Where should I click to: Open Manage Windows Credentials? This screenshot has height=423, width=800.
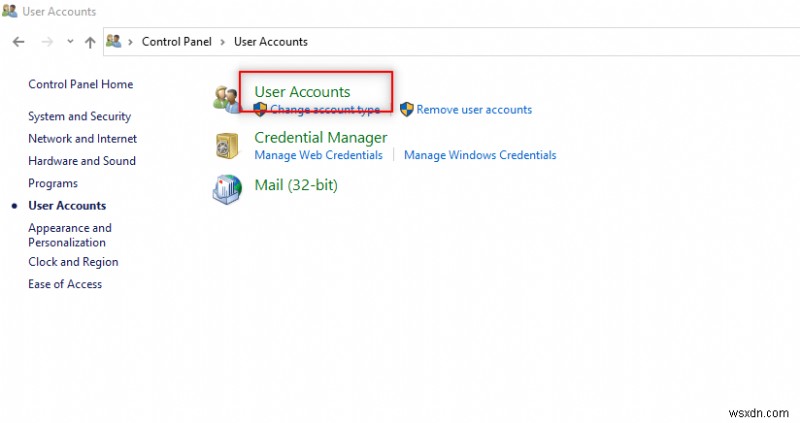coord(480,156)
